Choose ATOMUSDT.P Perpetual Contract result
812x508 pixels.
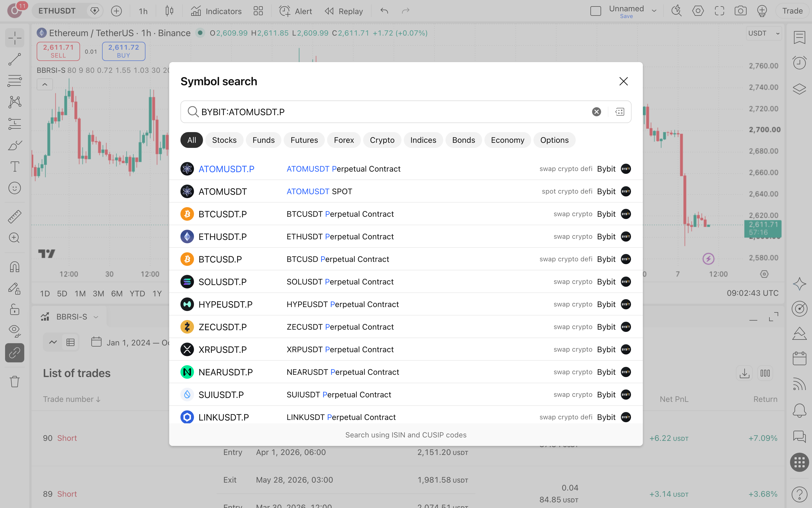[406, 169]
